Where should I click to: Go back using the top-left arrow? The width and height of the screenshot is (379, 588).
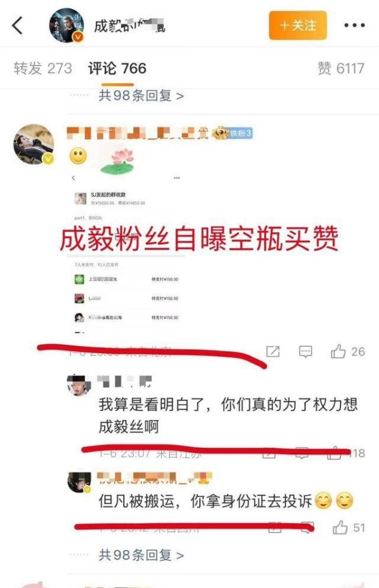(x=17, y=25)
